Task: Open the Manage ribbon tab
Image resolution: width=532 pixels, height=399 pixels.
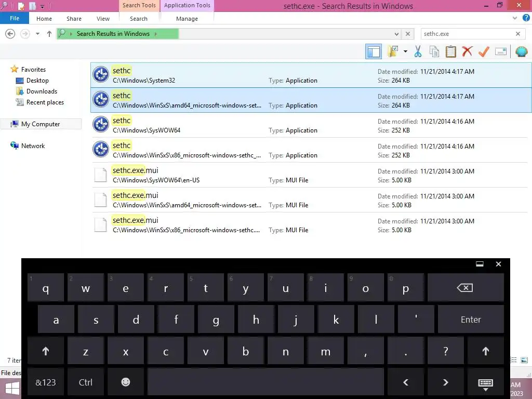Action: [187, 19]
